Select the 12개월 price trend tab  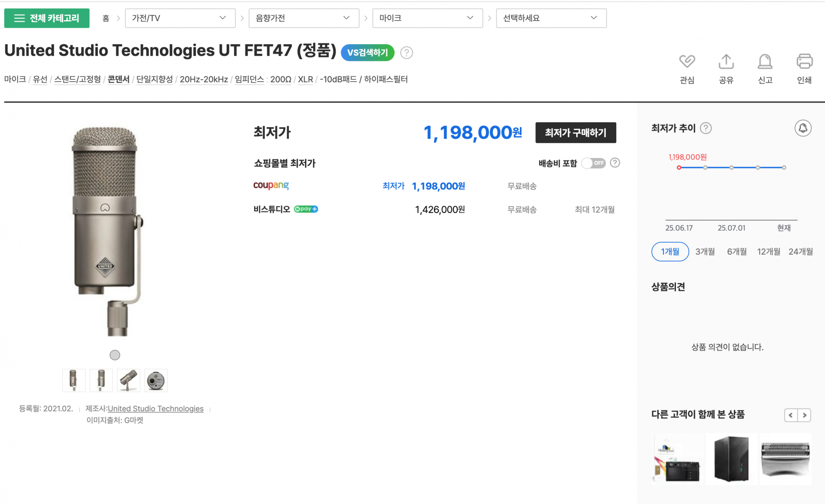pyautogui.click(x=768, y=252)
